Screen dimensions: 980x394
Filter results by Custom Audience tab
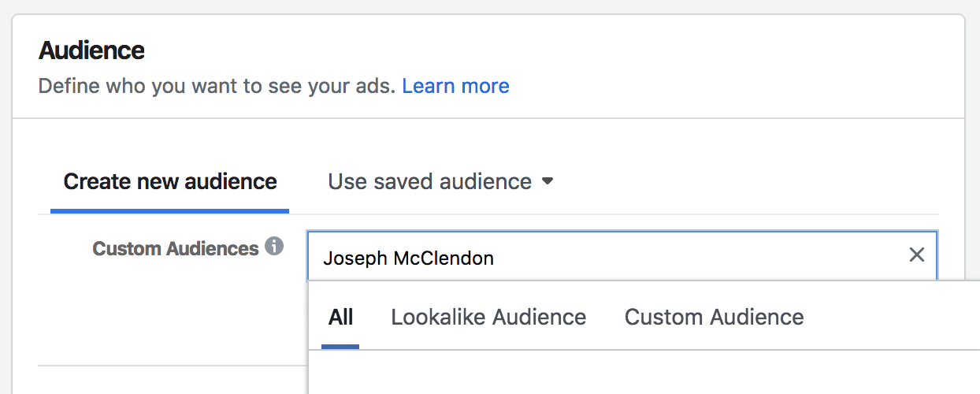coord(715,317)
